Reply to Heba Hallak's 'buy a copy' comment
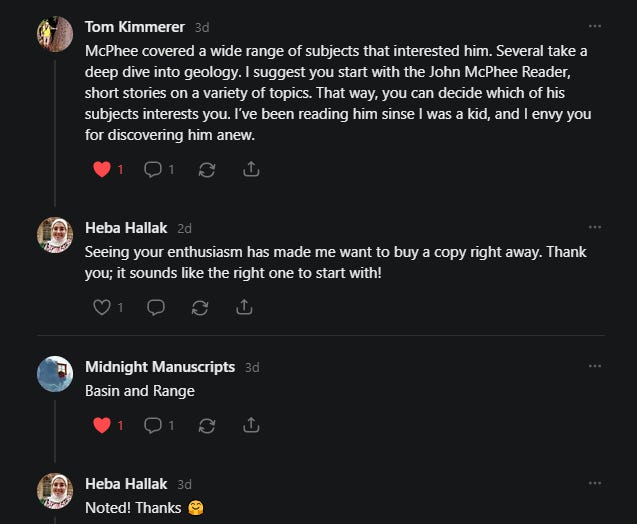Screen dimensions: 637x524 click(155, 307)
